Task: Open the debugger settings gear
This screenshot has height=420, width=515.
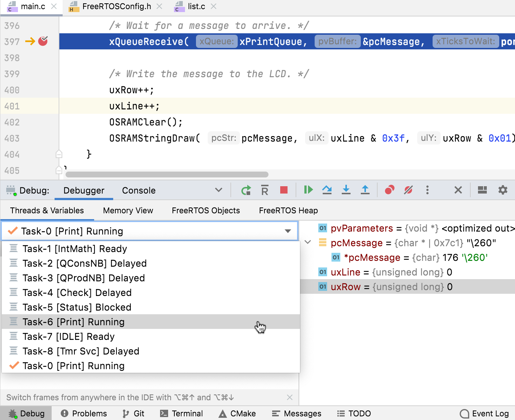Action: pyautogui.click(x=503, y=190)
